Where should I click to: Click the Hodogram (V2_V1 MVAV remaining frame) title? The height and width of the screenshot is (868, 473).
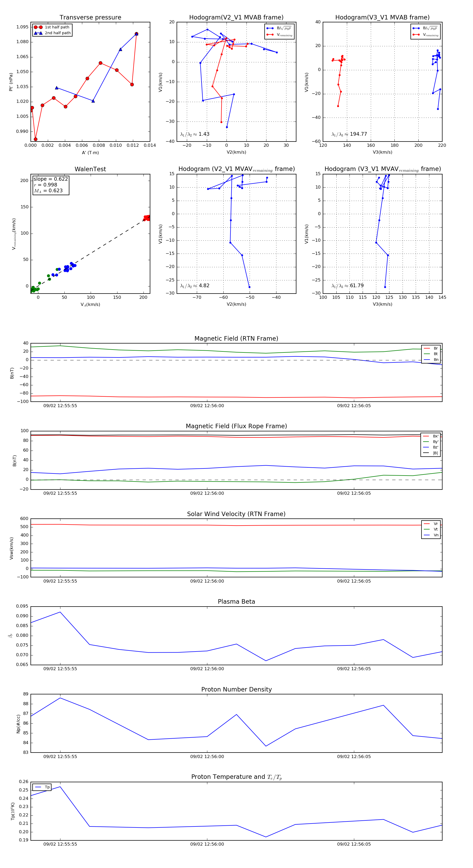point(236,169)
